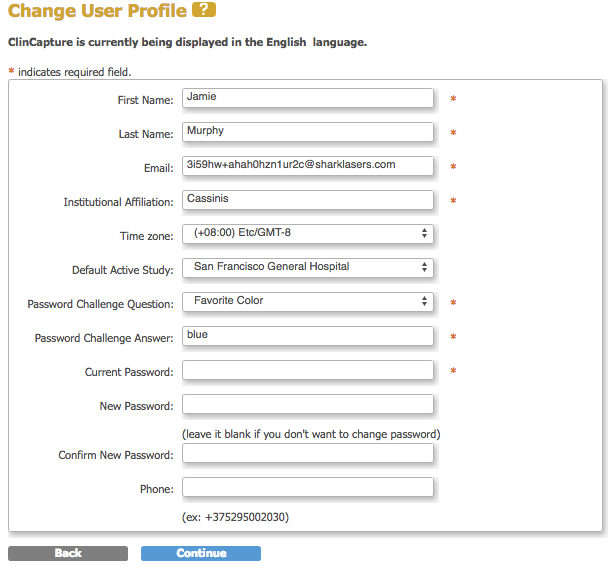Click the Email address text box
The height and width of the screenshot is (571, 615).
[x=308, y=166]
